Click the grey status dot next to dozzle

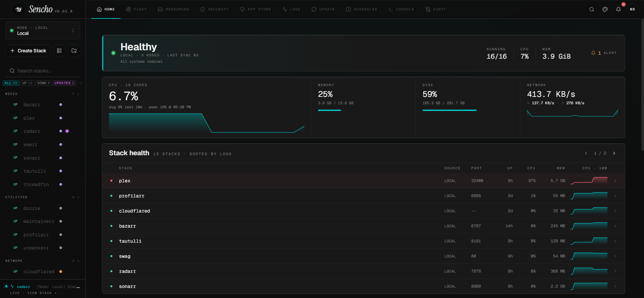click(61, 208)
